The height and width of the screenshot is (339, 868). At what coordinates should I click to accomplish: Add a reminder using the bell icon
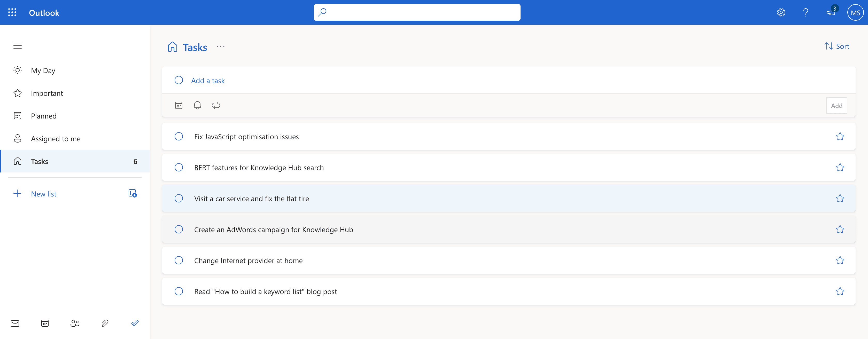(x=197, y=105)
